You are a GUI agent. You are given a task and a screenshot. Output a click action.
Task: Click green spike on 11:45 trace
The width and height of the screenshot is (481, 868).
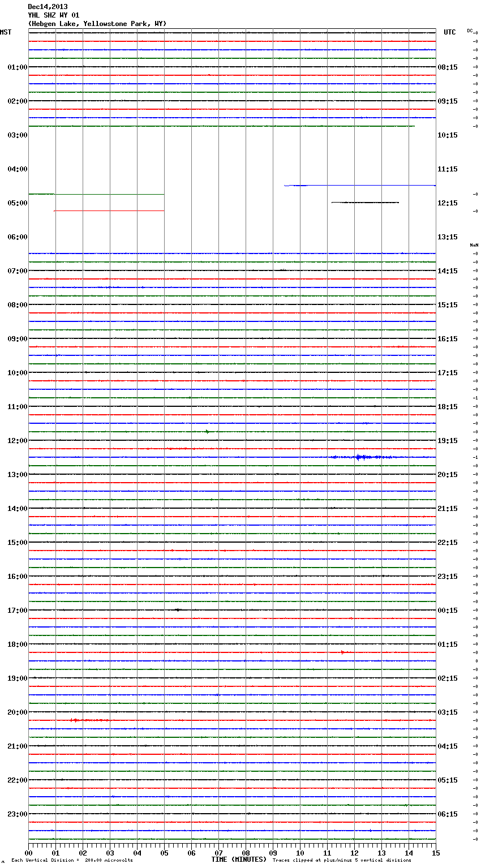[207, 432]
